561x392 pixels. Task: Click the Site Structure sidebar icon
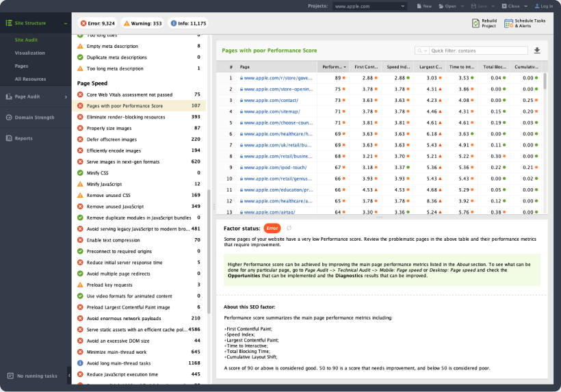point(9,23)
